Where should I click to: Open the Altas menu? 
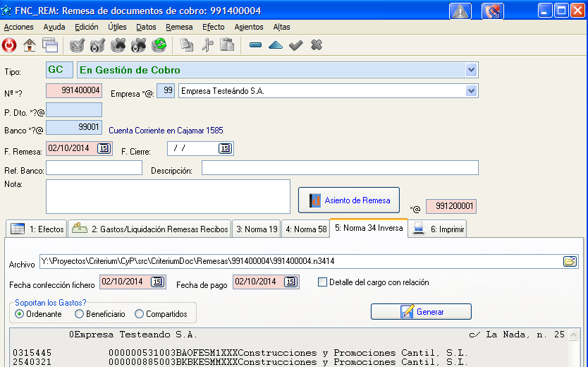click(281, 27)
